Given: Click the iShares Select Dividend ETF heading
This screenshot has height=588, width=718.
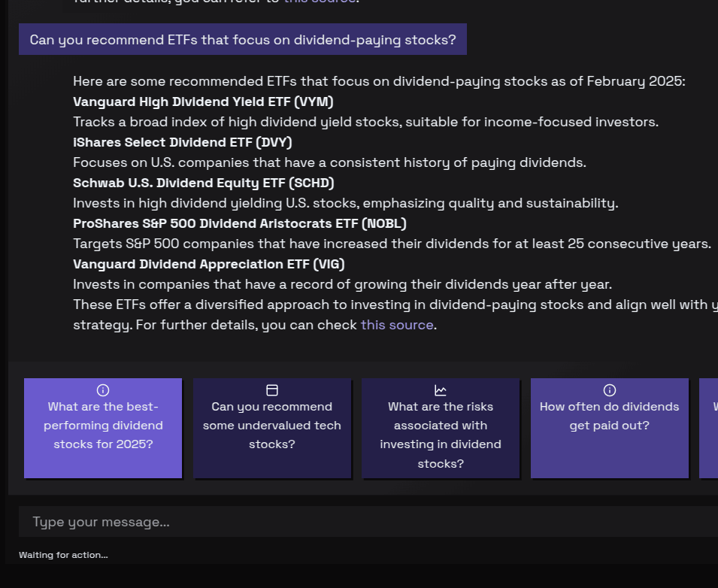Looking at the screenshot, I should tap(182, 142).
